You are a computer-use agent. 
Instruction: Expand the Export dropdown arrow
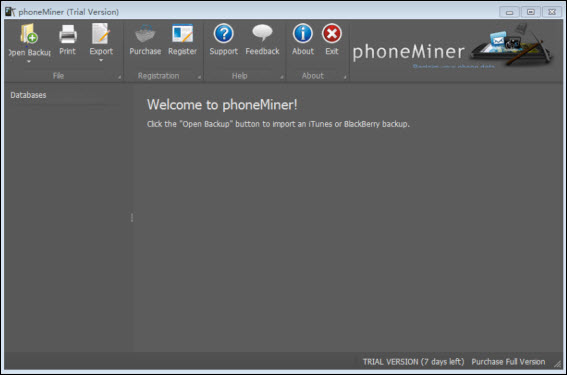pos(101,60)
